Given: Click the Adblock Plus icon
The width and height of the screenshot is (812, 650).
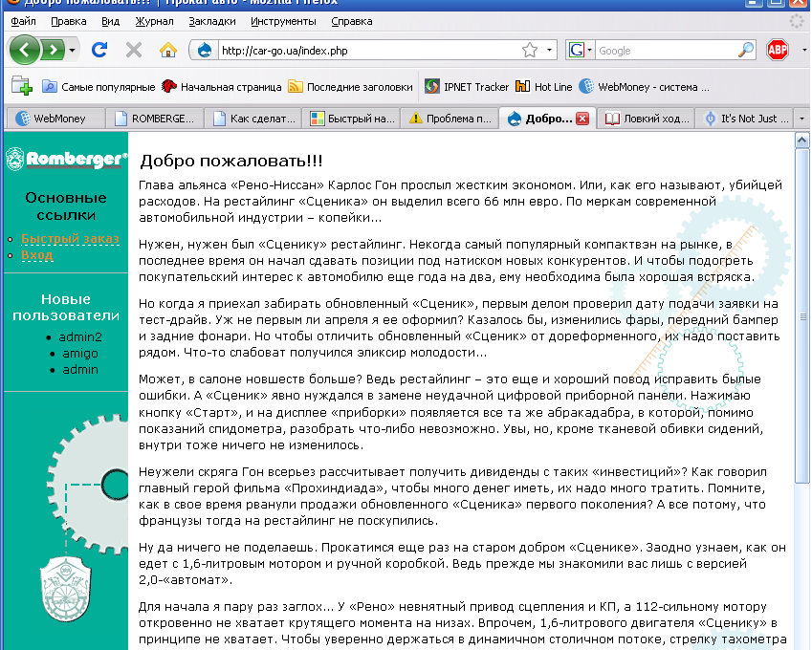Looking at the screenshot, I should coord(777,48).
